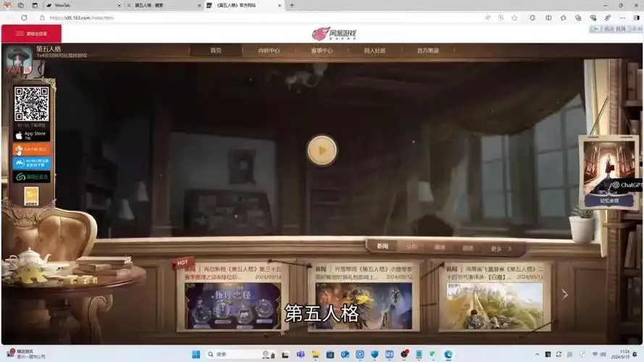Select the 新闻 news tab

[382, 246]
